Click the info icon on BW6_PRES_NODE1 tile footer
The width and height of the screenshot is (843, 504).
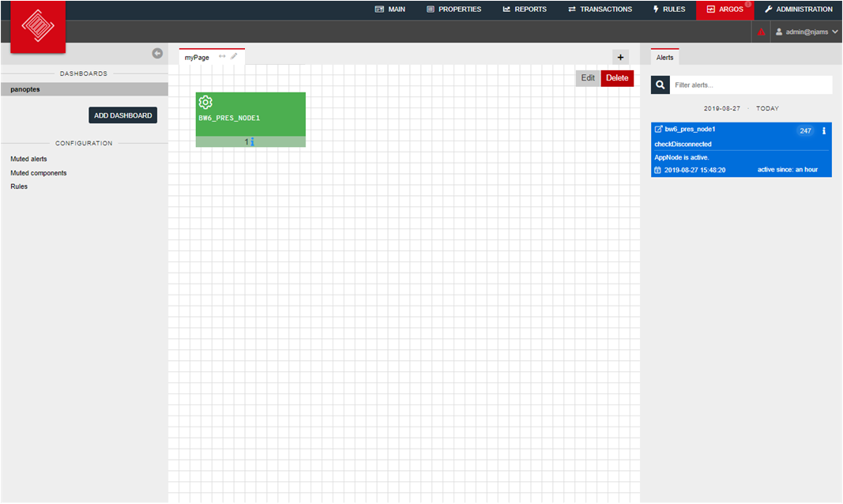[x=252, y=142]
